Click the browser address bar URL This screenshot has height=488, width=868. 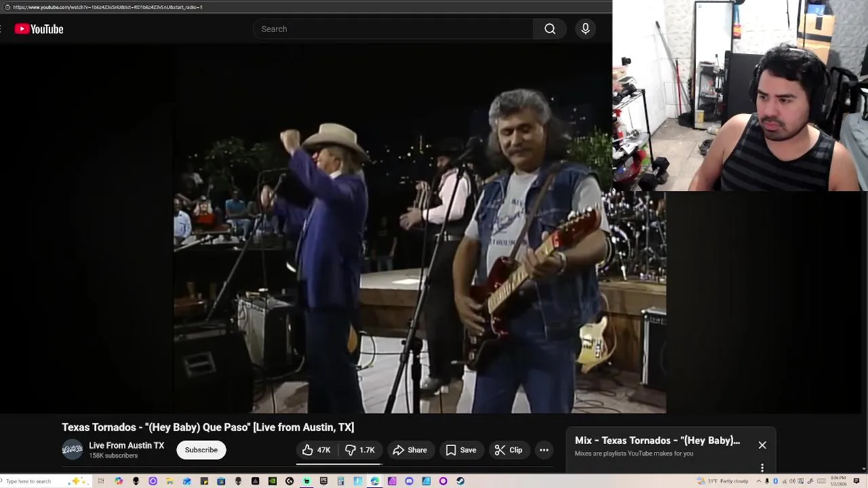pos(107,7)
